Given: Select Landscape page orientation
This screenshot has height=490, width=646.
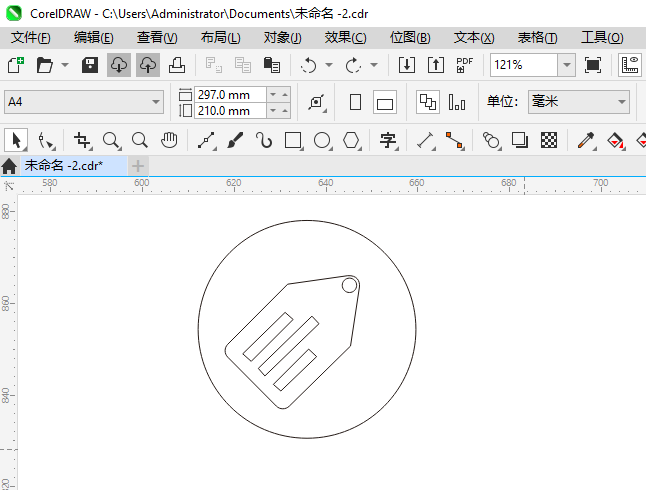Looking at the screenshot, I should coord(385,102).
